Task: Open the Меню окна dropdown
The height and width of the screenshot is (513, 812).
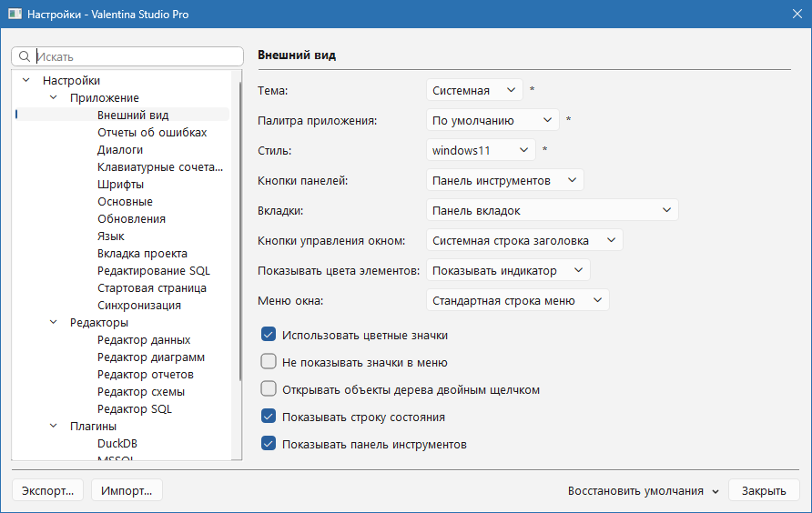Action: click(518, 300)
